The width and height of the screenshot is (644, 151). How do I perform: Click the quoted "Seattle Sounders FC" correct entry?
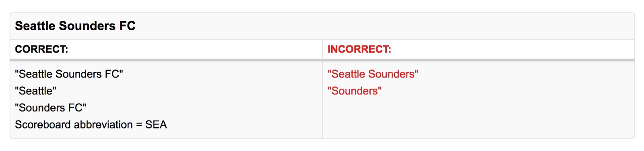pyautogui.click(x=69, y=74)
